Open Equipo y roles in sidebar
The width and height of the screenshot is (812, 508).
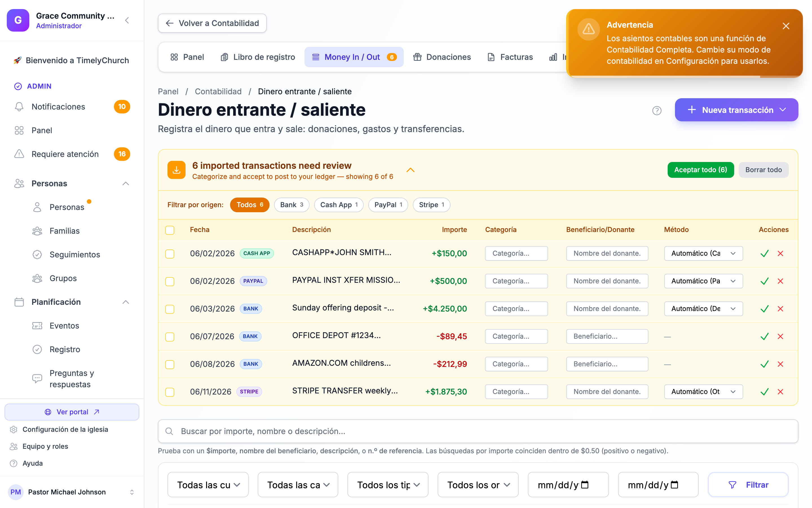pos(45,446)
